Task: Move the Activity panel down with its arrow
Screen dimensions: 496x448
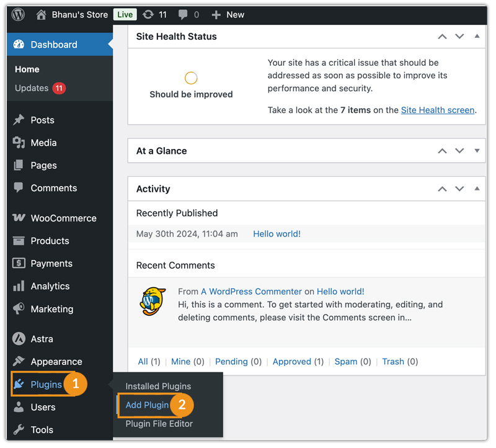Action: (459, 189)
